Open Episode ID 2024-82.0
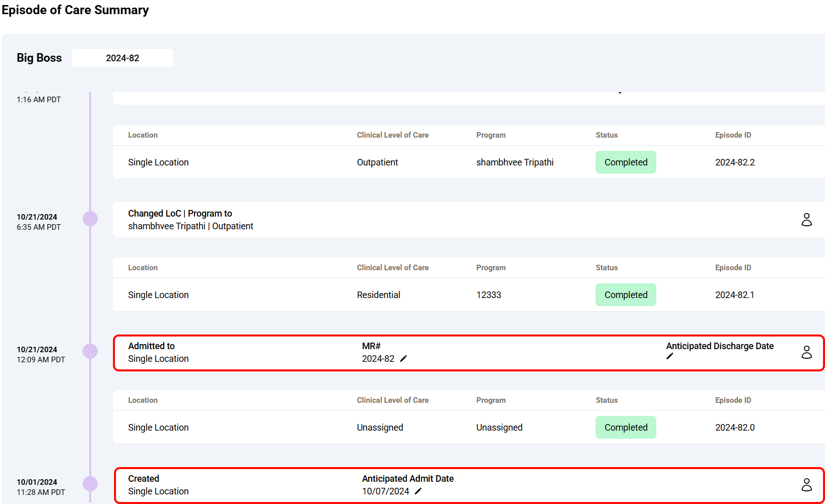The image size is (825, 504). point(734,428)
